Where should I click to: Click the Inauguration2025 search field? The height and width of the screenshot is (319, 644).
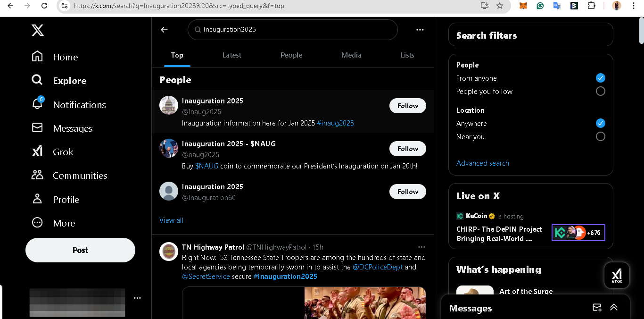(293, 30)
